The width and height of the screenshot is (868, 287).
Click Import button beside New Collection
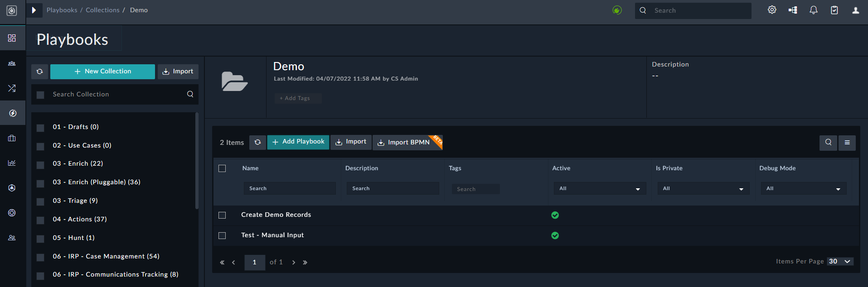click(x=178, y=72)
